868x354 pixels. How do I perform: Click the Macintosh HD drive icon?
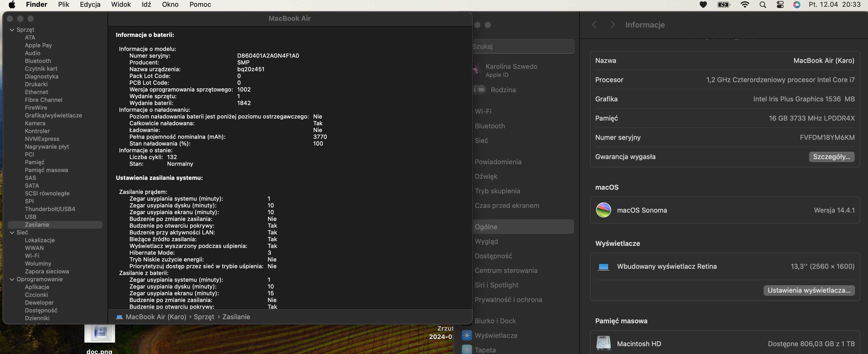click(x=604, y=344)
